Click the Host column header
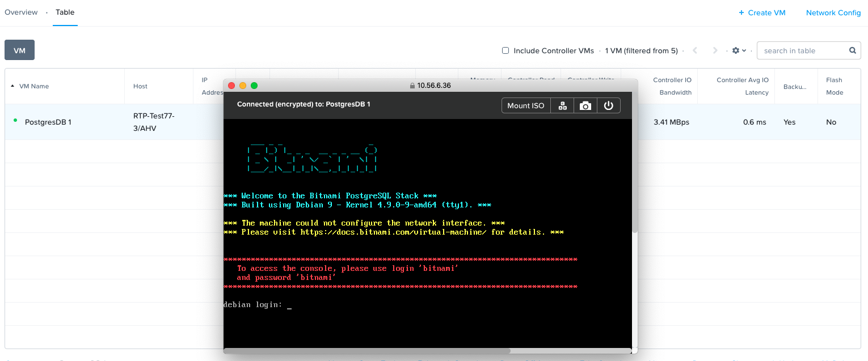868x361 pixels. point(140,86)
